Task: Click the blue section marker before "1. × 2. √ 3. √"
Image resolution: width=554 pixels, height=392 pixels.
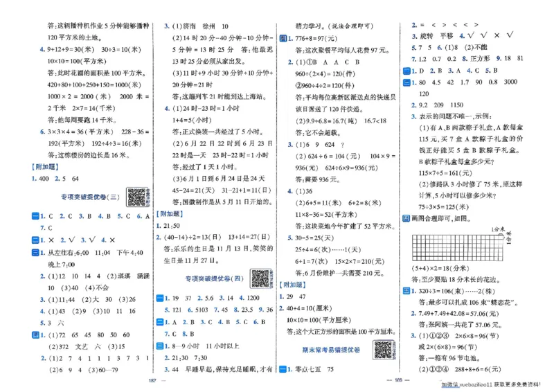Action: (x=35, y=240)
